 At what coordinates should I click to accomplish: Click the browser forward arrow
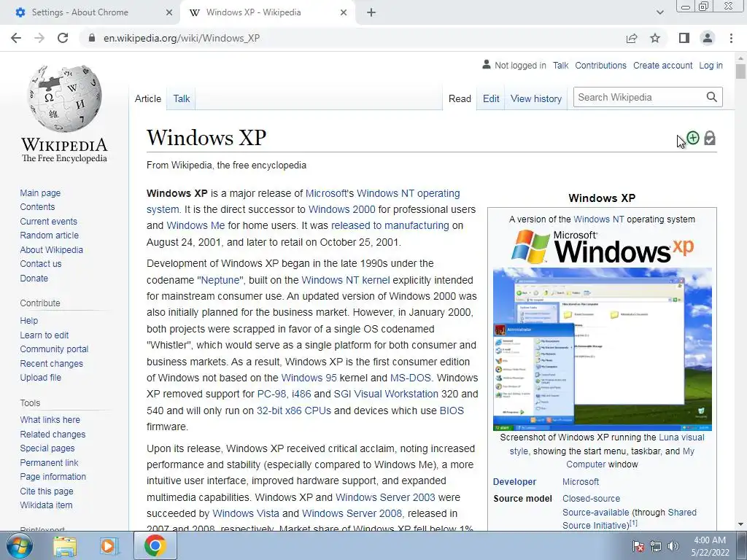[39, 38]
